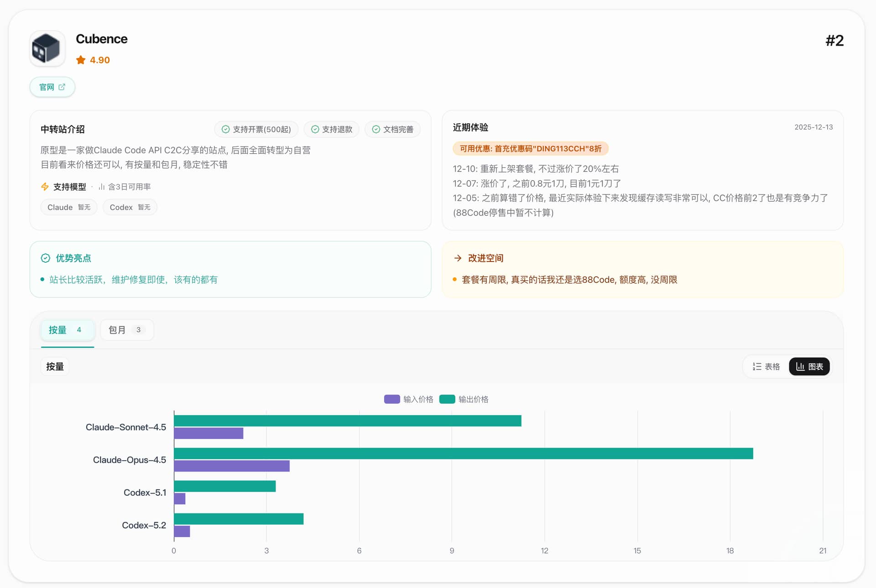Open the 官网 external link button
Viewport: 876px width, 588px height.
tap(52, 87)
